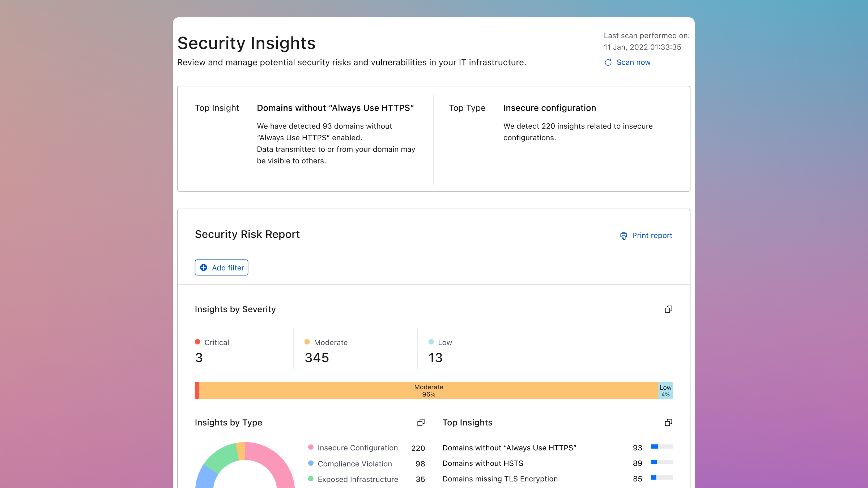Screen dimensions: 868x488
Task: Click the Low 4% bar segment
Action: [x=665, y=390]
